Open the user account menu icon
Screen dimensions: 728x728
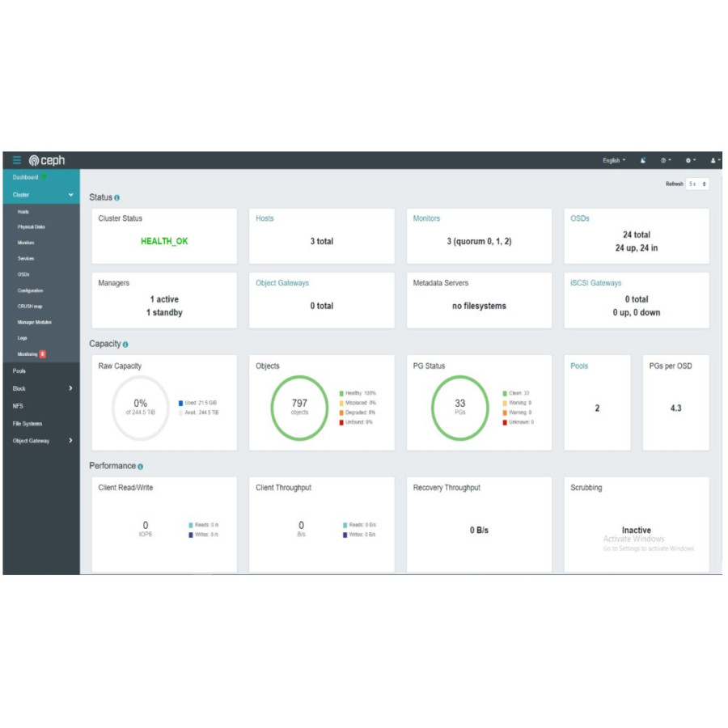(713, 160)
